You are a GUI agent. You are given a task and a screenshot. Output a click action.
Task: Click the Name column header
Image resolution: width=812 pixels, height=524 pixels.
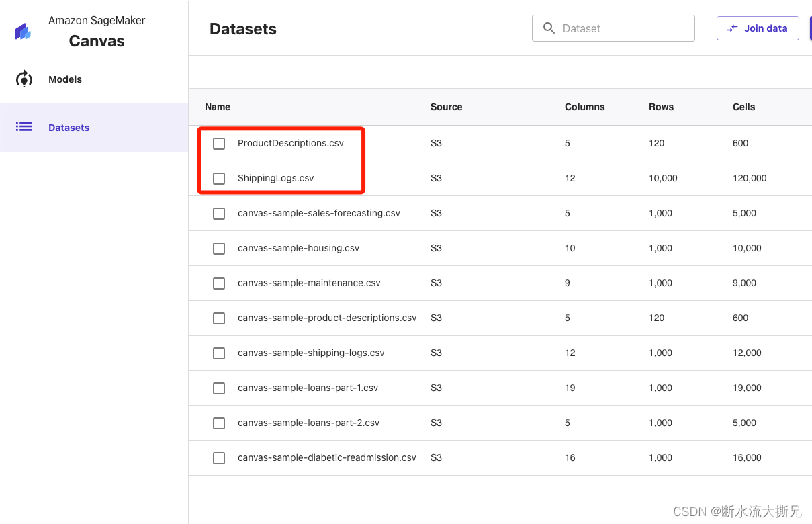(218, 107)
